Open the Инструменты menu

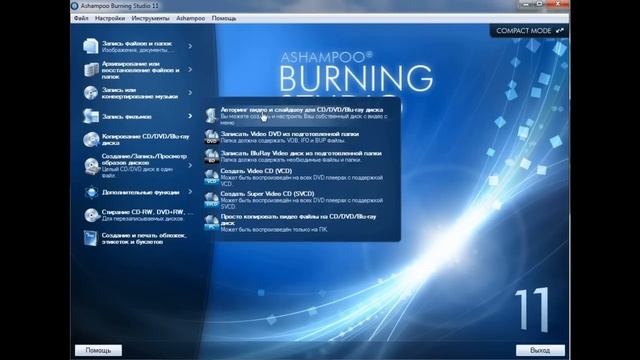pos(150,18)
